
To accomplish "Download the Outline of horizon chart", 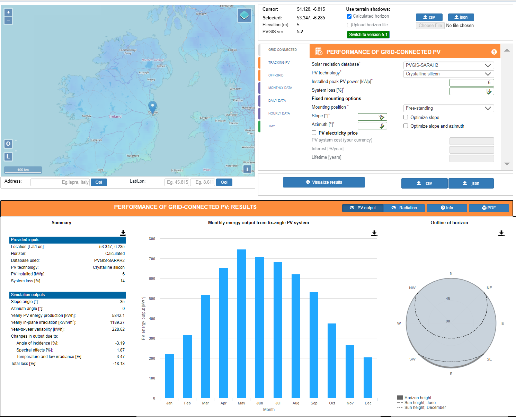I will pos(501,234).
